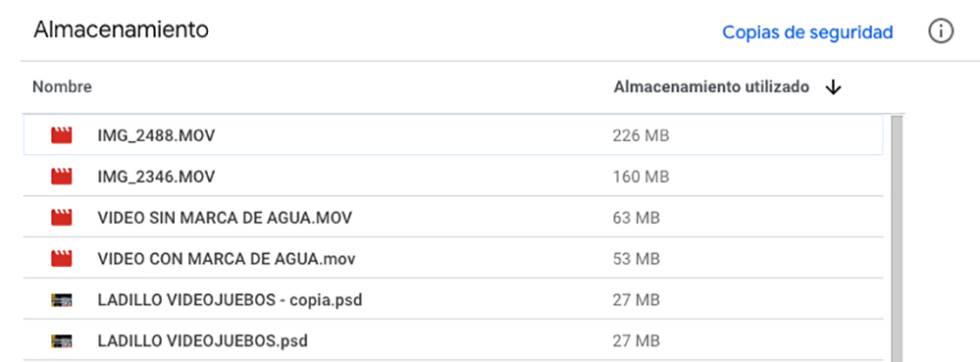Click the PSD thumbnail of LADILLO VIDEOJUEBOS - copia.psd
Screen dimensions: 980x362
click(61, 300)
